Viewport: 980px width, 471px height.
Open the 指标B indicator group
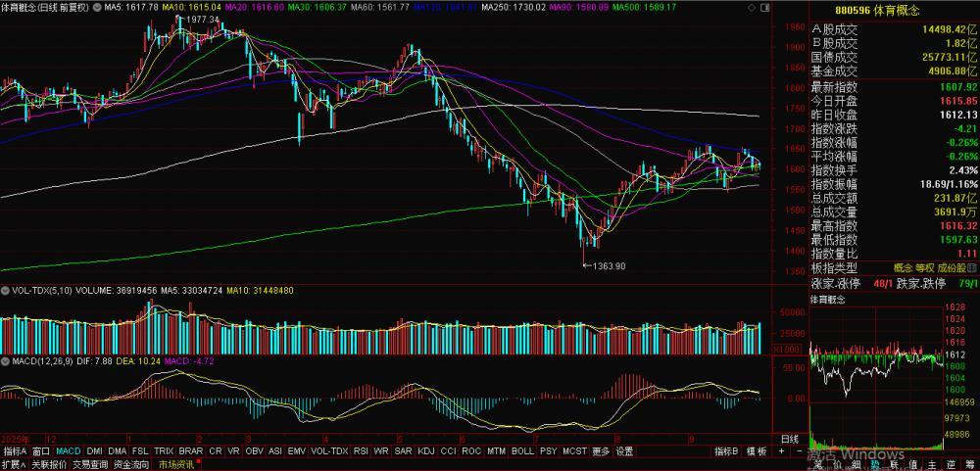(726, 451)
